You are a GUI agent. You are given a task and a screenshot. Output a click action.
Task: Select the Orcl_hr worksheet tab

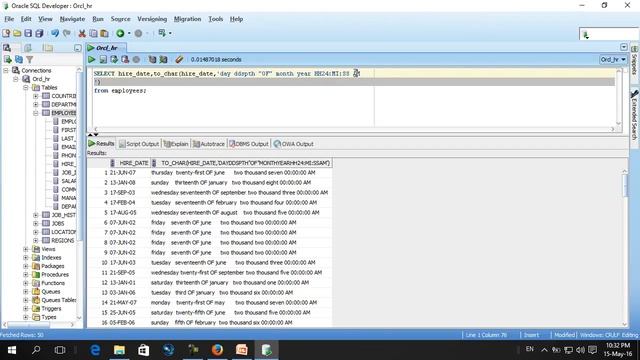[106, 48]
